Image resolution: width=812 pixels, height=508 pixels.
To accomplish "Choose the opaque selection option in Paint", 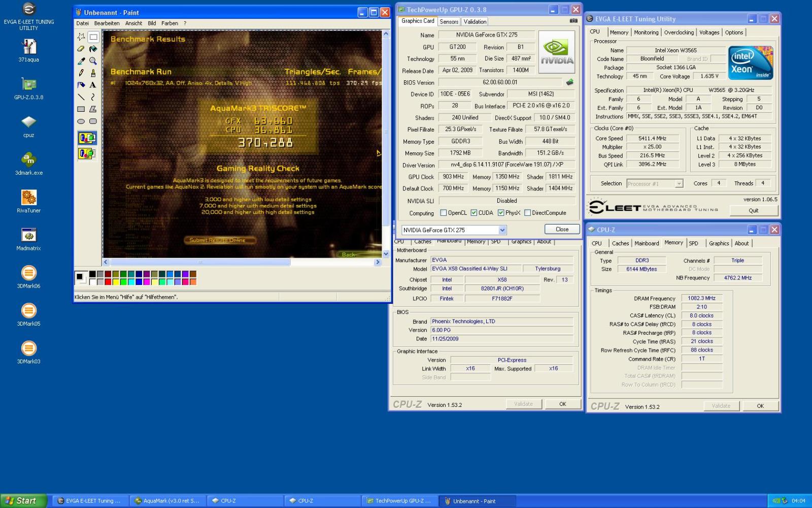I will coord(87,138).
